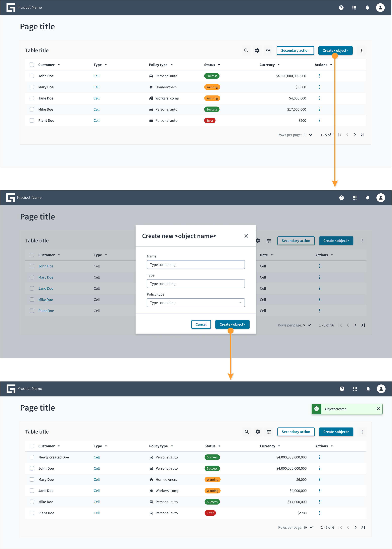
Task: Open rows per page dropdown beside 1 - 5 of 5
Action: point(308,135)
